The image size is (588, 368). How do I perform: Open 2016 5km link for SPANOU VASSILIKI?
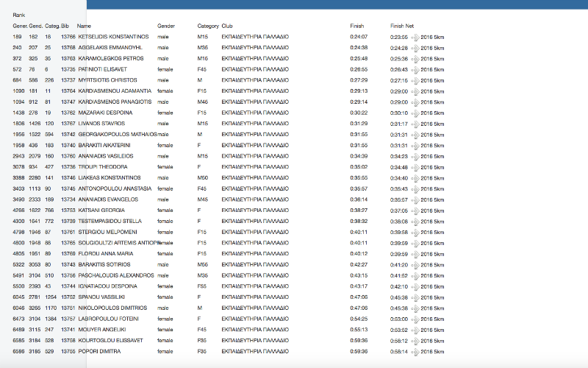[x=432, y=297]
